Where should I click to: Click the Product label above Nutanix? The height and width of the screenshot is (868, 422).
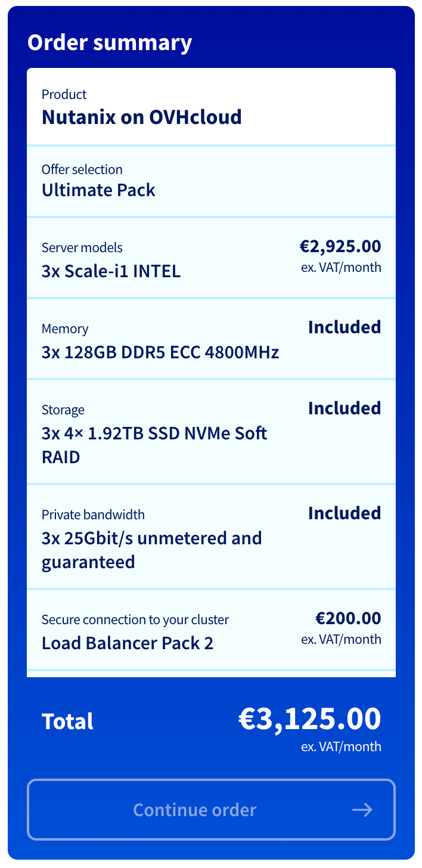point(64,94)
